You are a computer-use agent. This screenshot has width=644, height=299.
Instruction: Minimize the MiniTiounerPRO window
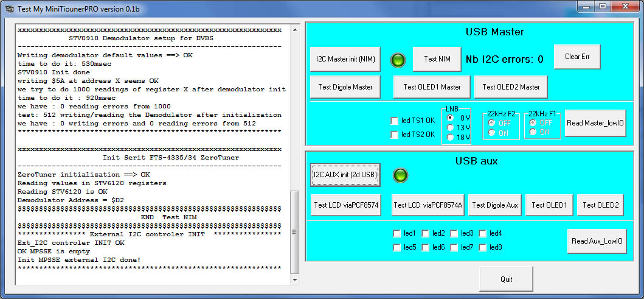click(x=585, y=5)
